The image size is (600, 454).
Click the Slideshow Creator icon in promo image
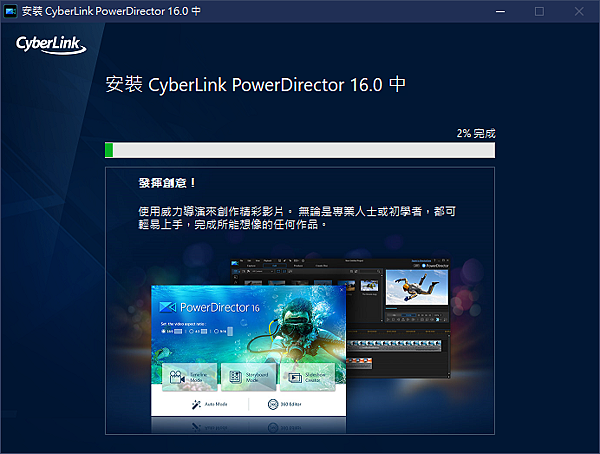click(x=295, y=378)
